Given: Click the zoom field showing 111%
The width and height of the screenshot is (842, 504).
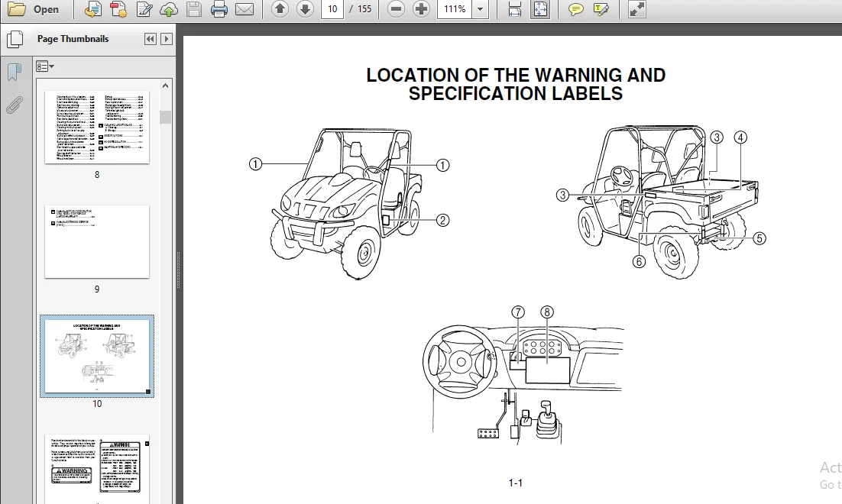Looking at the screenshot, I should tap(455, 9).
